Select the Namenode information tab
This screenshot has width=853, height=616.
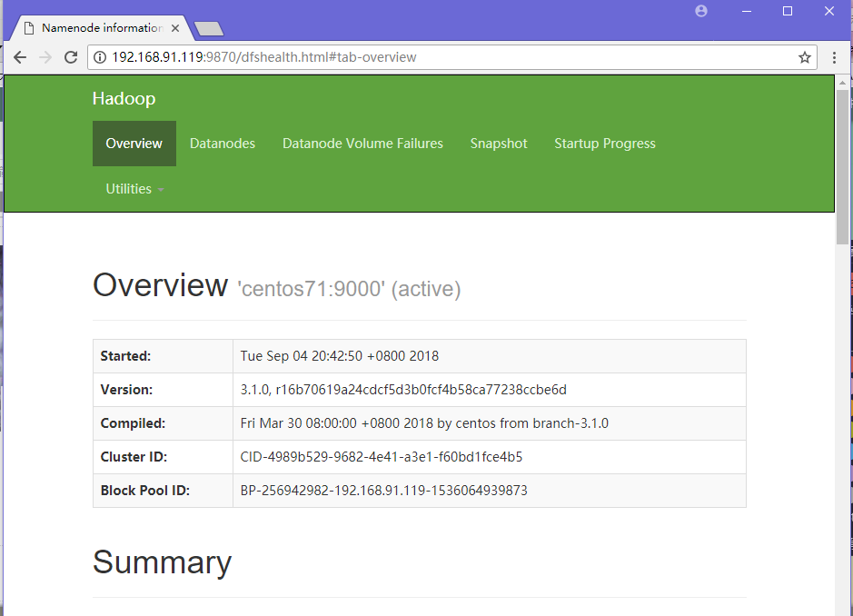tap(103, 28)
